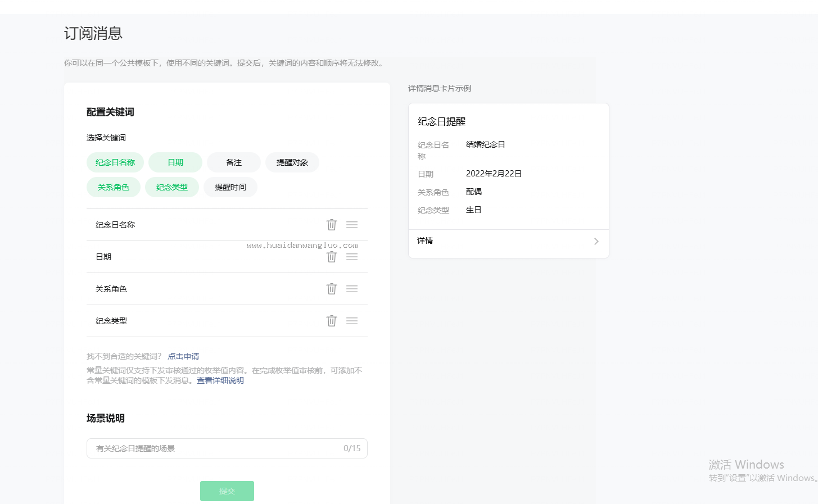The width and height of the screenshot is (818, 504).
Task: Delete the 日期 keyword row
Action: [x=332, y=257]
